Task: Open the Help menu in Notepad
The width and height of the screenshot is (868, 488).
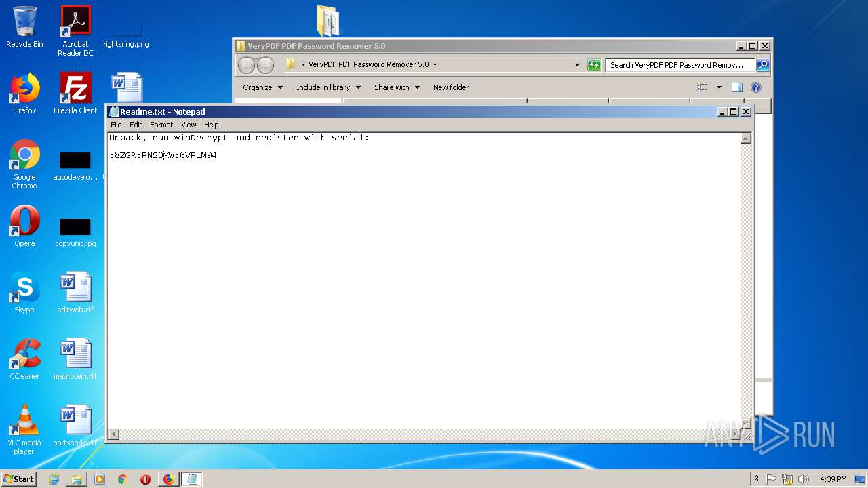Action: tap(212, 125)
